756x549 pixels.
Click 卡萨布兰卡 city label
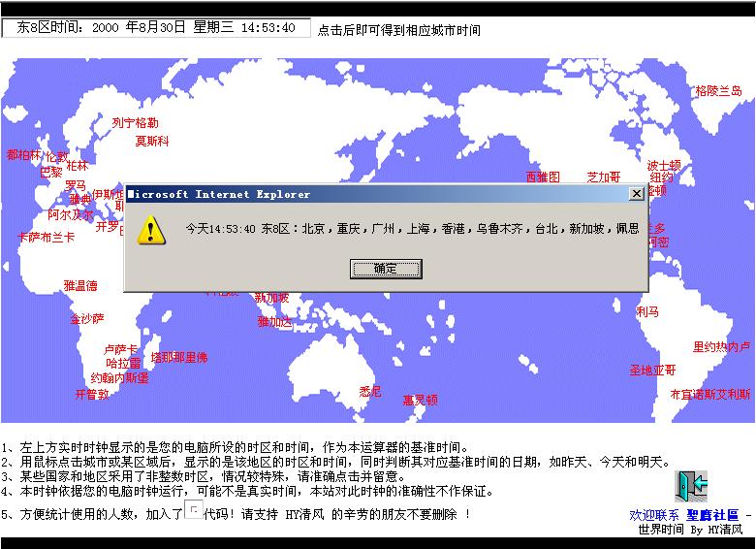pos(47,237)
